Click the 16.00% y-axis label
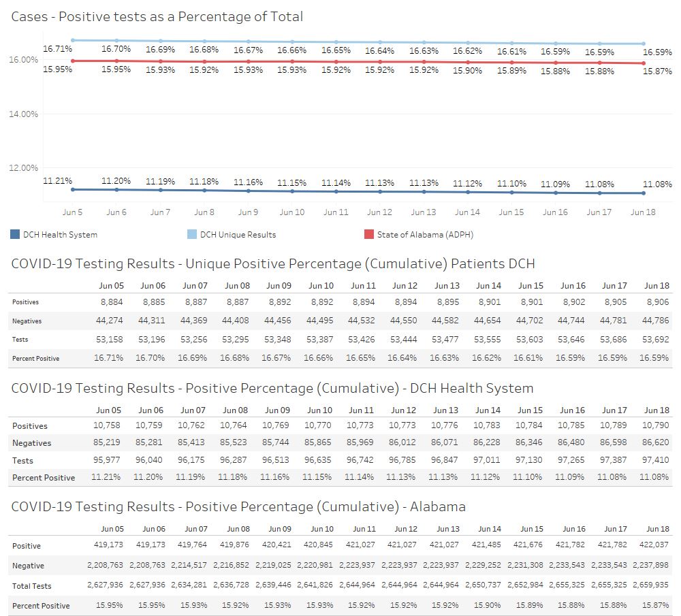This screenshot has height=616, width=681. click(23, 59)
